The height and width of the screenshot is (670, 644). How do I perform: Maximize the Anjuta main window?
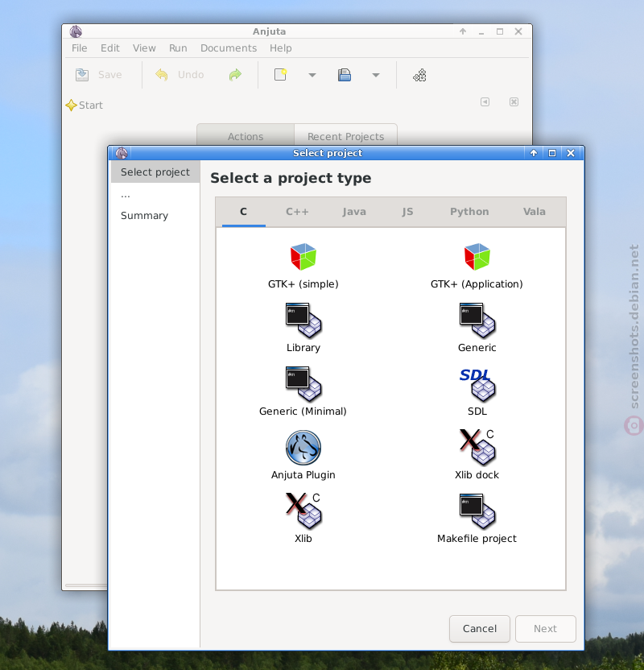pyautogui.click(x=500, y=31)
